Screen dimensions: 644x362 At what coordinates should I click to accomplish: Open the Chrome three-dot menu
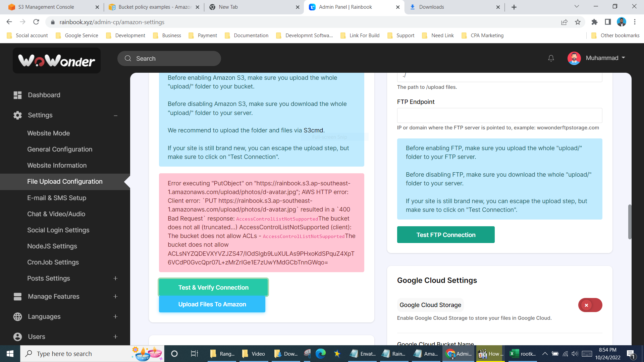635,22
